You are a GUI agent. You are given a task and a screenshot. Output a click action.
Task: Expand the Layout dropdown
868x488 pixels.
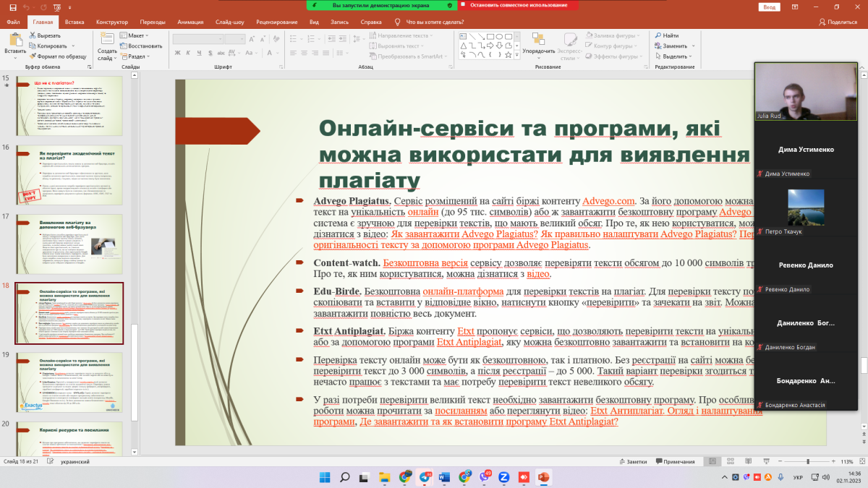[x=136, y=35]
